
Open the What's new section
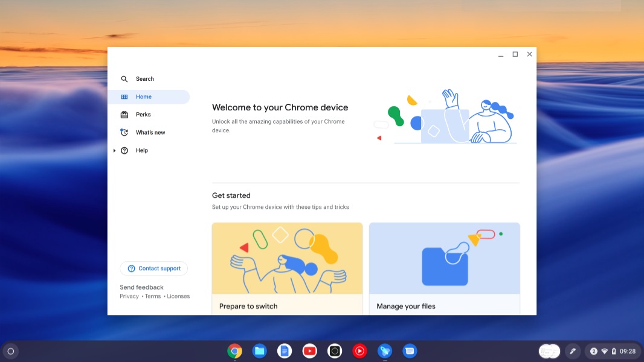[x=149, y=132]
